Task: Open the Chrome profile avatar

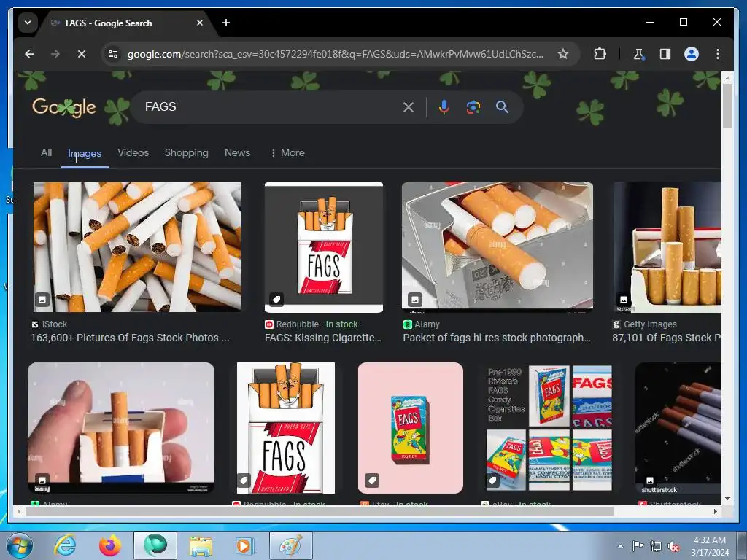Action: pyautogui.click(x=692, y=54)
